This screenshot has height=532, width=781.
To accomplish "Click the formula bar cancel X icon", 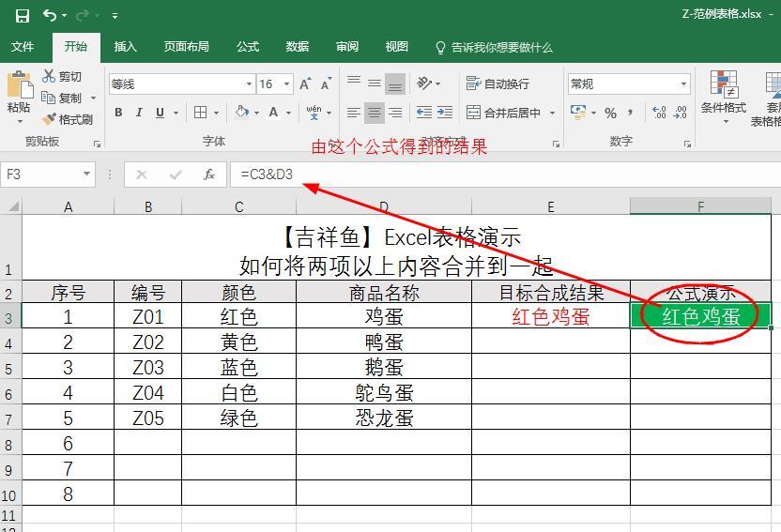I will pyautogui.click(x=142, y=175).
